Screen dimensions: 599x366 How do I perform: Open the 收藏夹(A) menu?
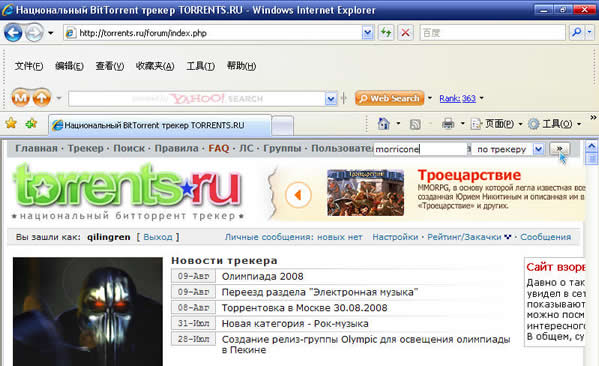[155, 66]
